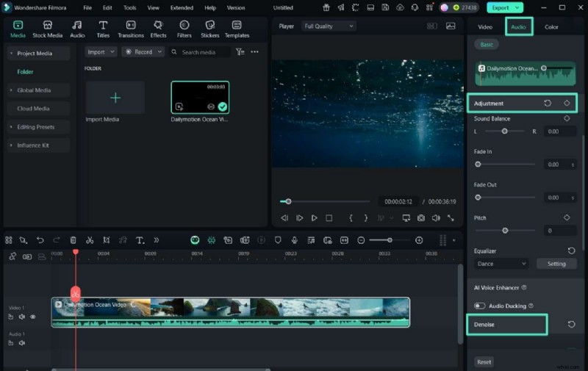Switch to the Color tab
The image size is (588, 371).
pyautogui.click(x=551, y=27)
